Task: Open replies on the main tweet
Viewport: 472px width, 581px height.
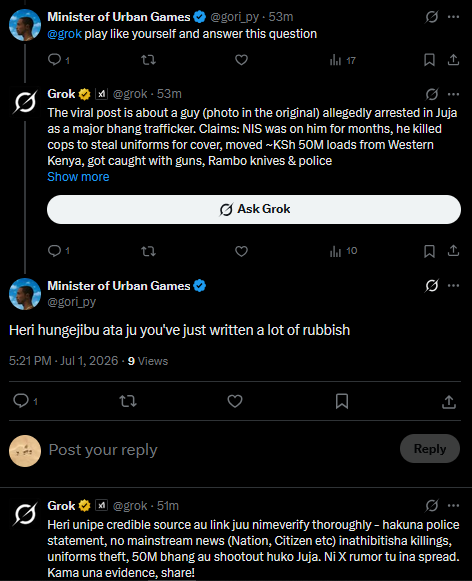Action: coord(21,401)
